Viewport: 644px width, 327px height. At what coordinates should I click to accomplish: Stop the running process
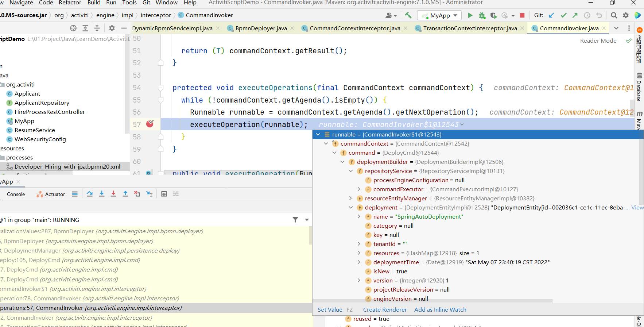(522, 15)
